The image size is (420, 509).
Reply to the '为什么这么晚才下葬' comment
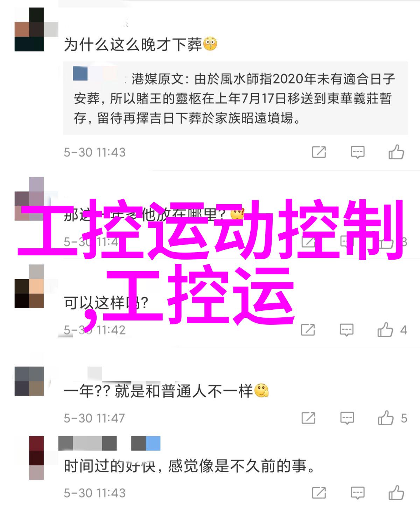click(358, 152)
